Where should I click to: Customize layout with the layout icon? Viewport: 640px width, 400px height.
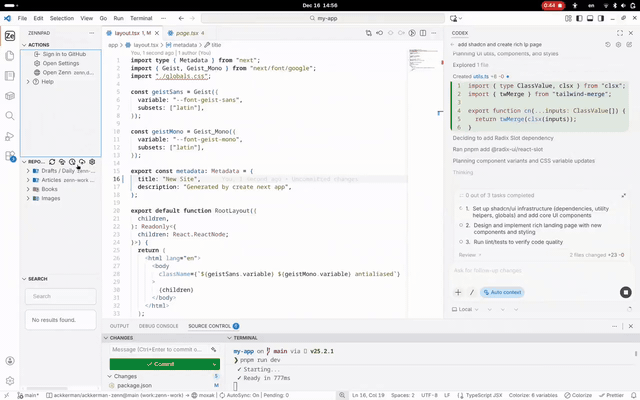pos(568,18)
